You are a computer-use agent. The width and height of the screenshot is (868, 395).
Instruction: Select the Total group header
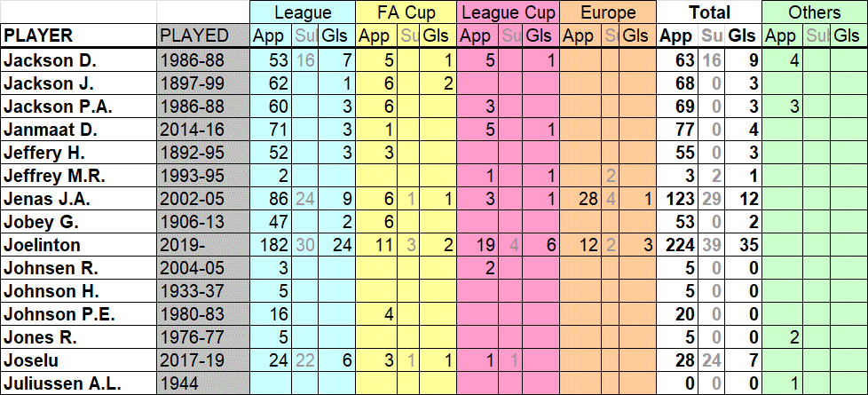[x=708, y=12]
